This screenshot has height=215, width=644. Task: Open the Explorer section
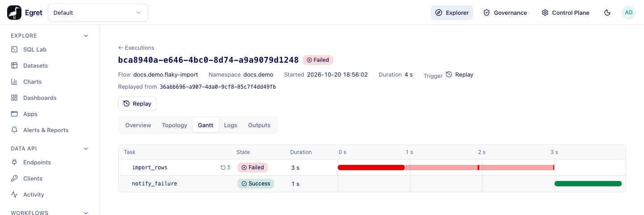[x=452, y=13]
